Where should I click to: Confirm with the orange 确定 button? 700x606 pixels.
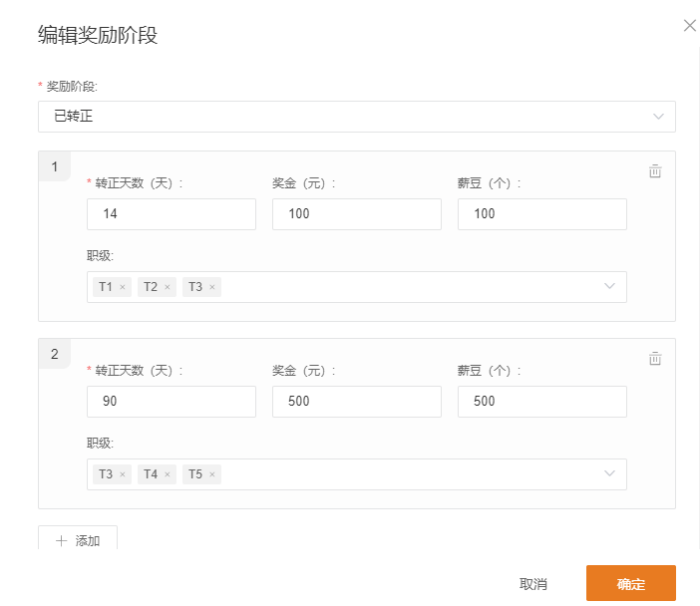click(631, 583)
